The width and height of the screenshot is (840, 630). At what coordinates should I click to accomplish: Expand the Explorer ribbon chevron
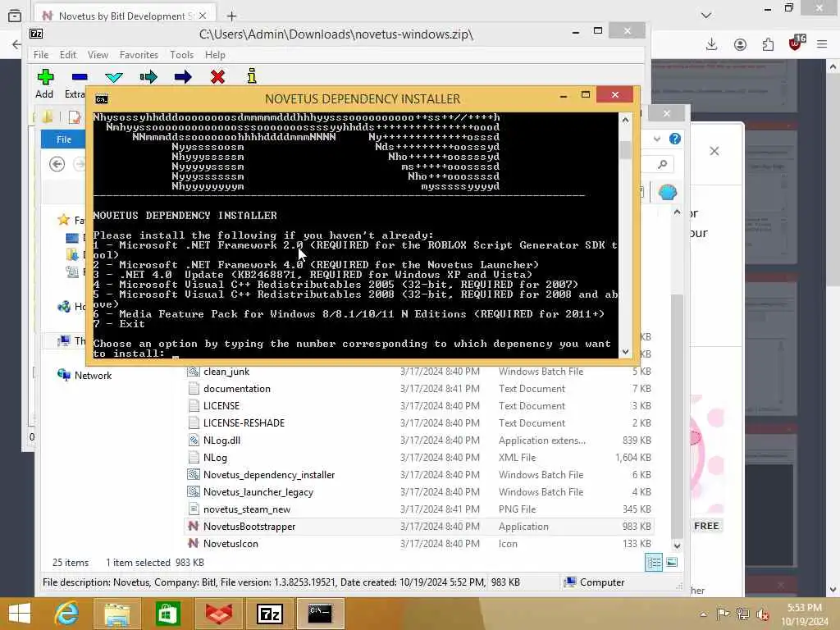point(657,139)
